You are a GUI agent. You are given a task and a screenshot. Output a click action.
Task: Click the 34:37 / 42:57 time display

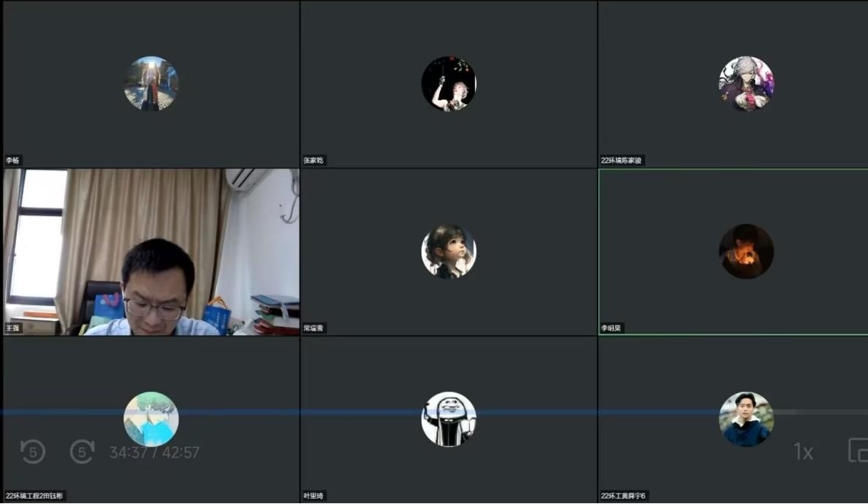click(x=154, y=452)
